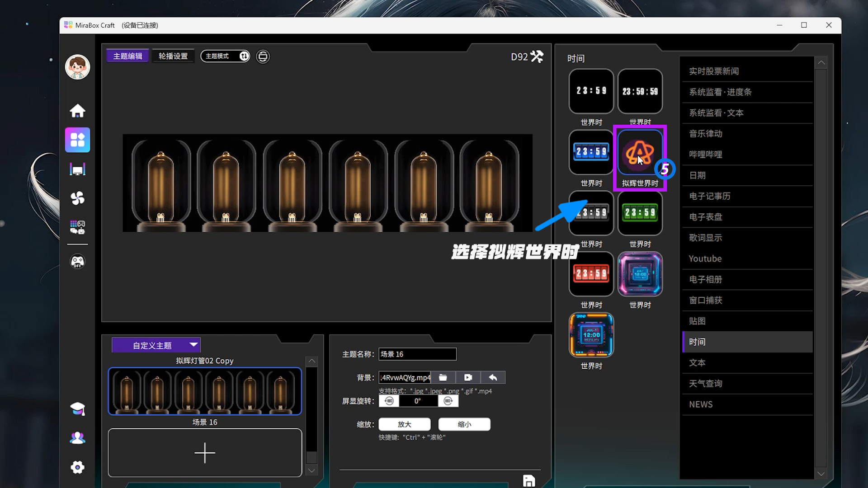Add a new theme with the plus tile
This screenshot has width=868, height=488.
point(205,453)
